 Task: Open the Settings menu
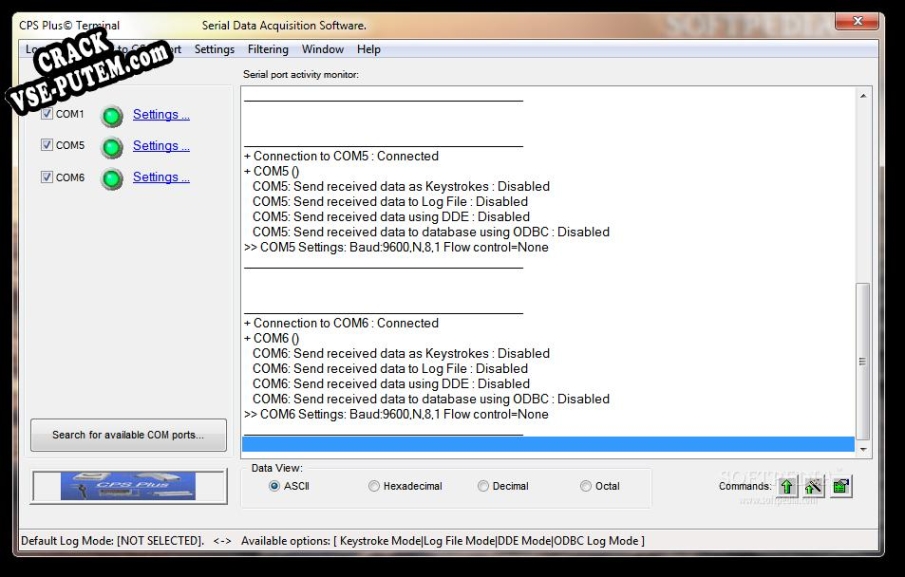[x=214, y=49]
